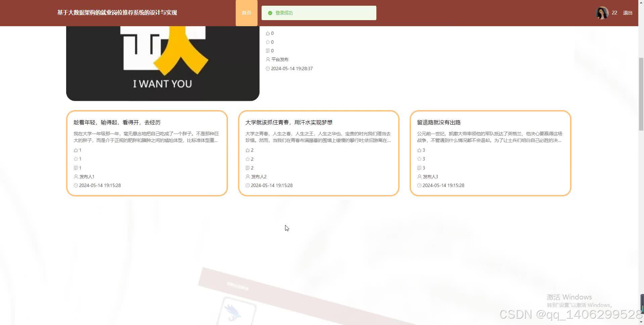
Task: Click the star icon in the 留退路就没有出路 card
Action: pyautogui.click(x=419, y=159)
